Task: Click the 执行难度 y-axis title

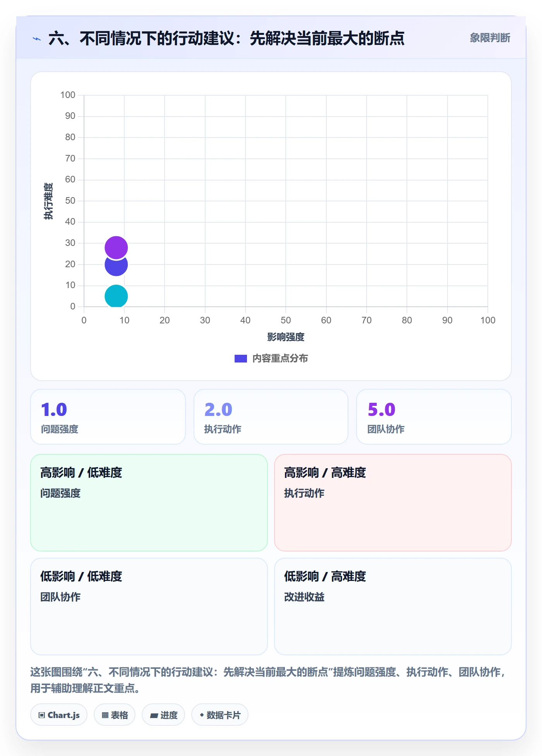Action: (48, 201)
